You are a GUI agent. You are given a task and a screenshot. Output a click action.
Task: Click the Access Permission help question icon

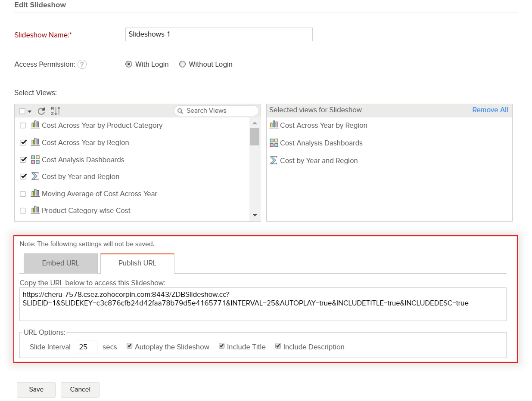coord(82,65)
